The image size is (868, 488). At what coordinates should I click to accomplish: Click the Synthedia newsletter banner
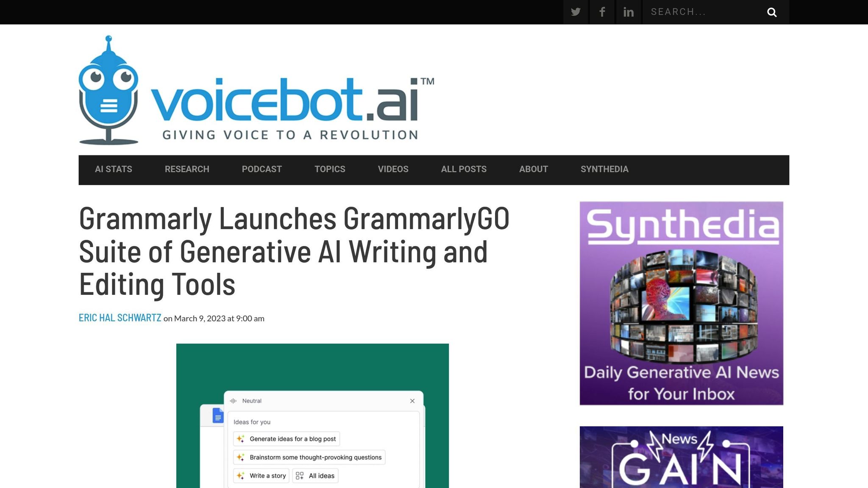coord(681,303)
